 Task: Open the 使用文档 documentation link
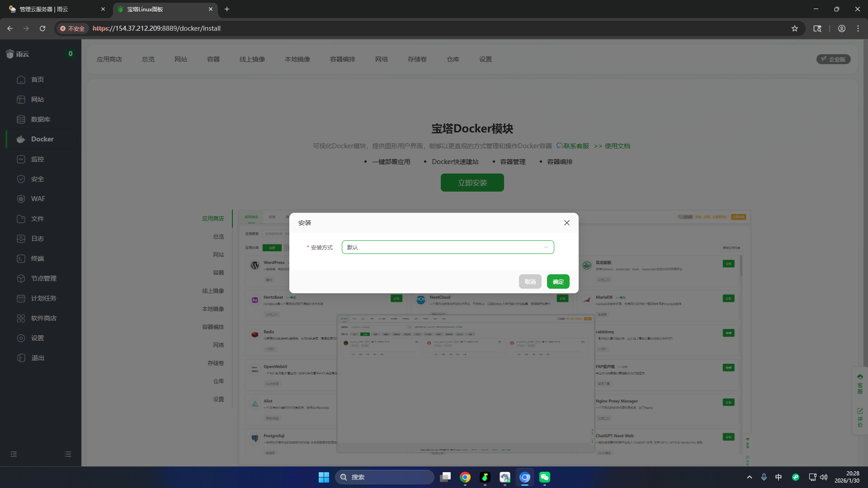pos(617,146)
